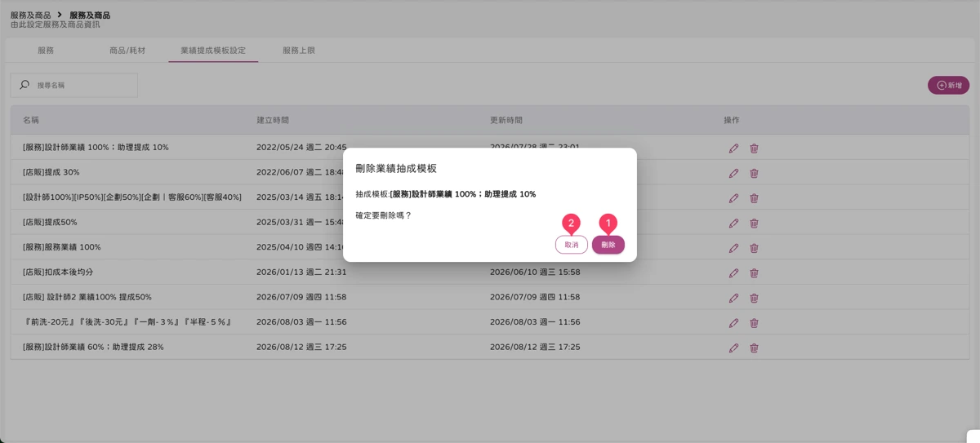Screen dimensions: 980x443
Task: Click update time 2026/06/10 週三 15:58
Action: pyautogui.click(x=535, y=272)
